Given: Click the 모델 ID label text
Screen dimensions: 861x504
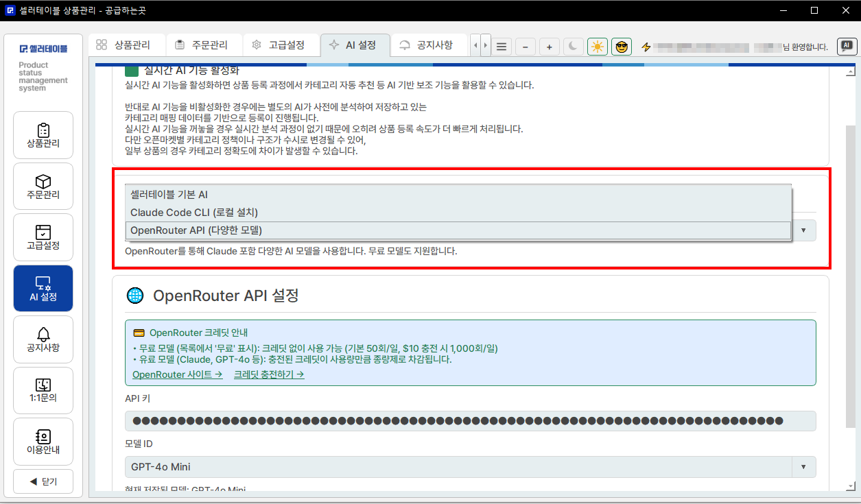Looking at the screenshot, I should point(139,444).
